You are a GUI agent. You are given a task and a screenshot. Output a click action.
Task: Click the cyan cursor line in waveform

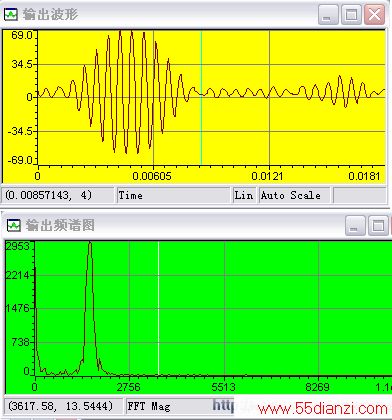(201, 97)
